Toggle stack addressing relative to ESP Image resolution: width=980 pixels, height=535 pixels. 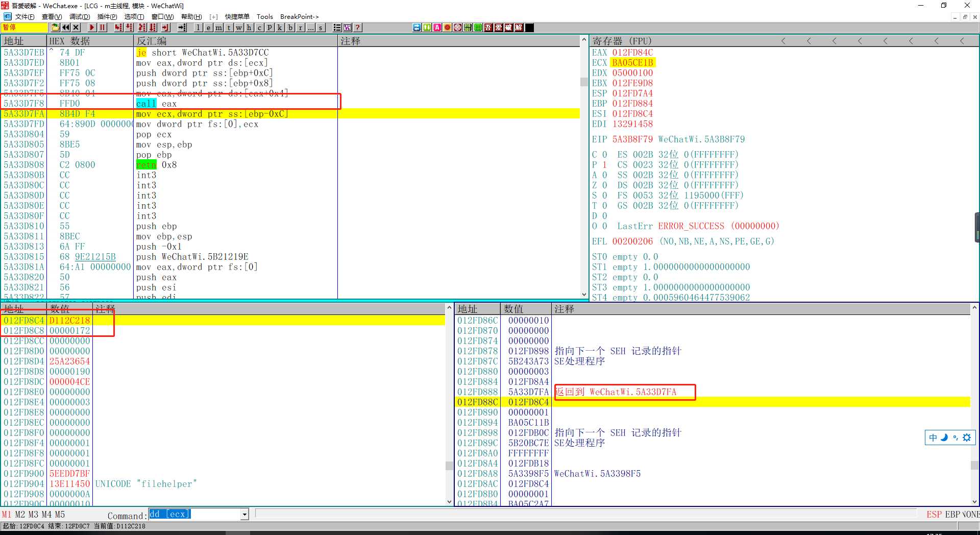click(x=934, y=515)
